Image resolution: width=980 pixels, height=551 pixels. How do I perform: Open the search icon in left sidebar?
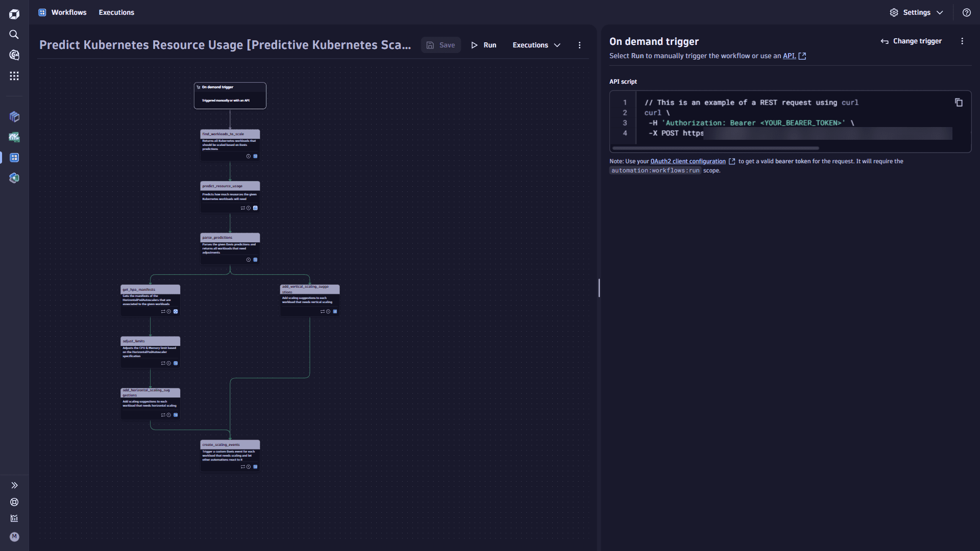click(14, 35)
